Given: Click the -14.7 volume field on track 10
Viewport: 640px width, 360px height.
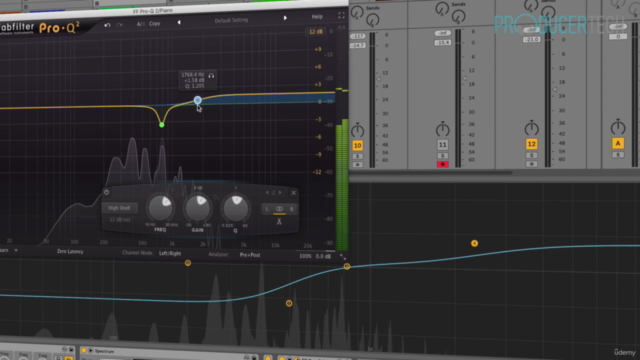Looking at the screenshot, I should 358,45.
